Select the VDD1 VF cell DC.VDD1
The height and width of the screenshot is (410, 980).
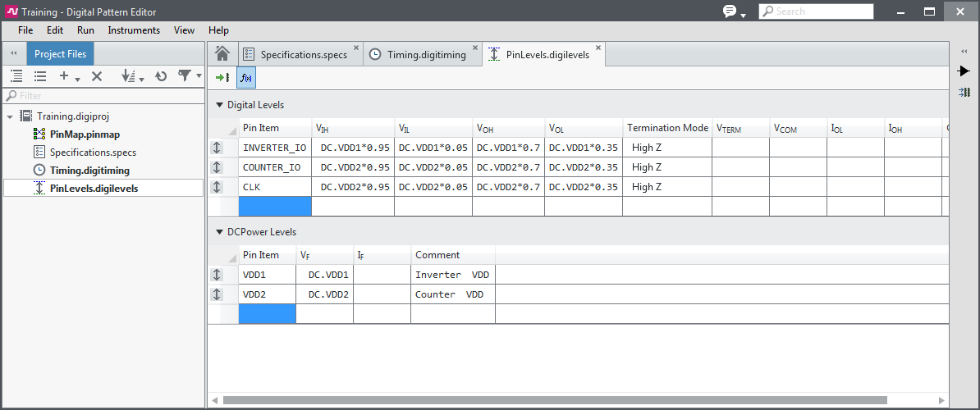(324, 275)
